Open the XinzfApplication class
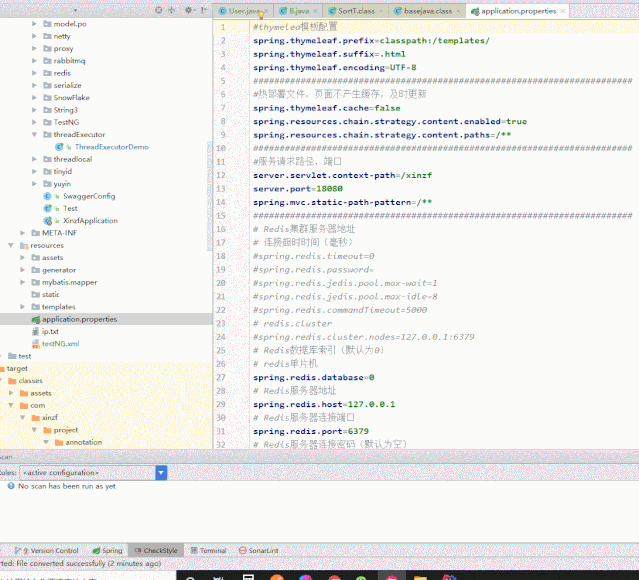639x580 pixels. coord(89,221)
